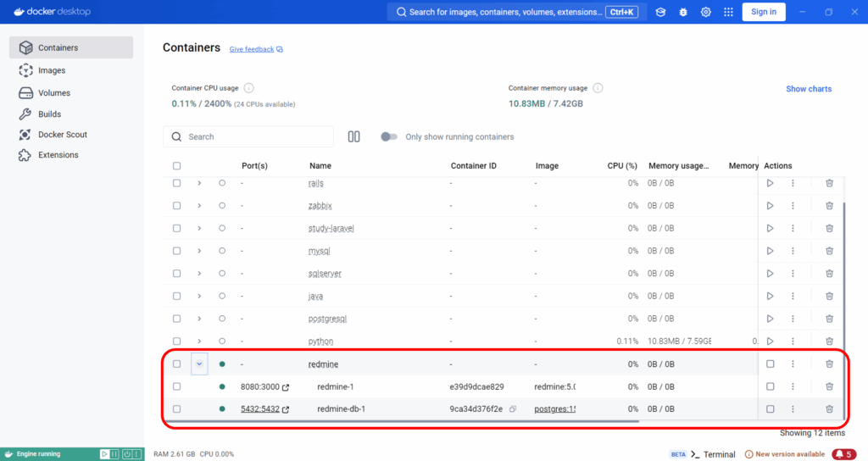Click the container Search field
The height and width of the screenshot is (461, 868).
click(254, 136)
